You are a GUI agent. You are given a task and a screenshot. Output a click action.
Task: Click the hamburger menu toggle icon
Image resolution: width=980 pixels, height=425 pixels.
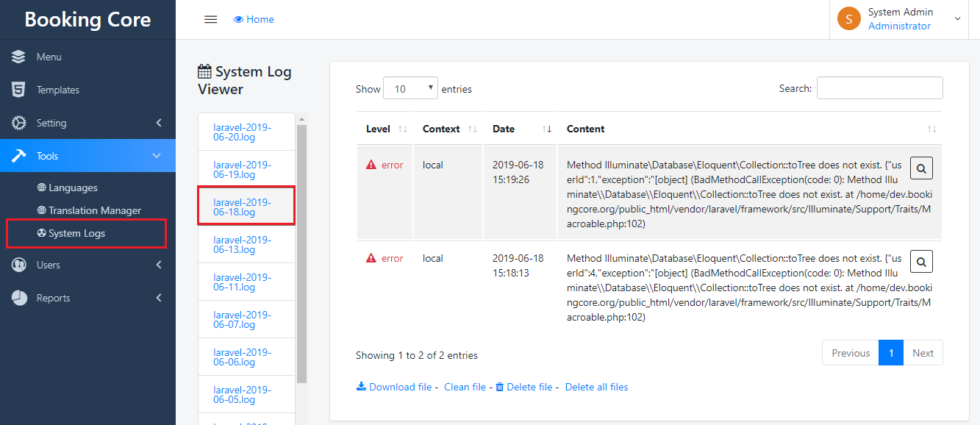(210, 20)
